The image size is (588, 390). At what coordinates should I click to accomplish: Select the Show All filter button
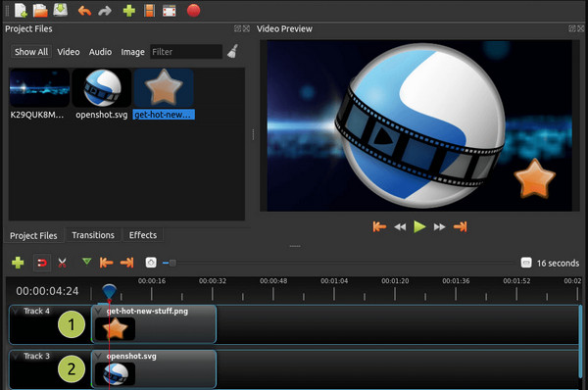(x=31, y=52)
